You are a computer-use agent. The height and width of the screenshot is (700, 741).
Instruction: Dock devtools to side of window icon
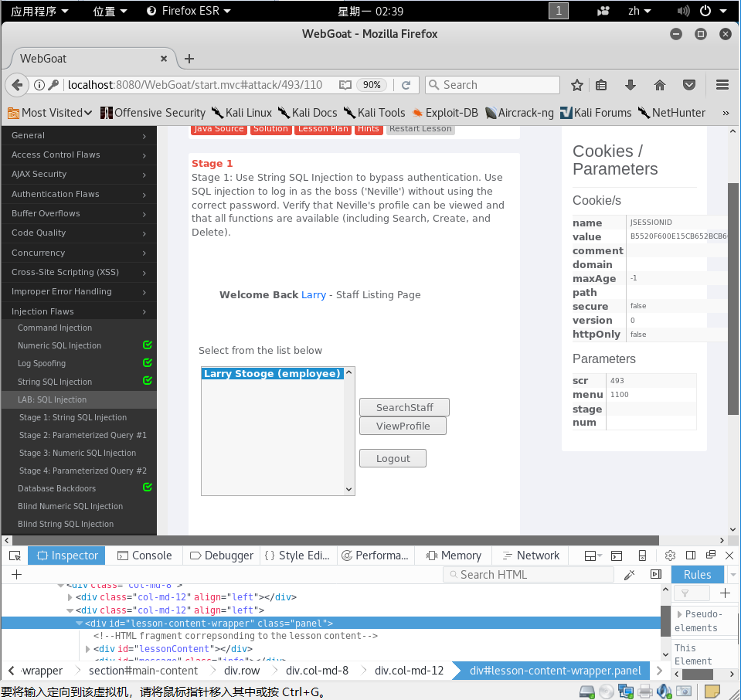tap(691, 556)
